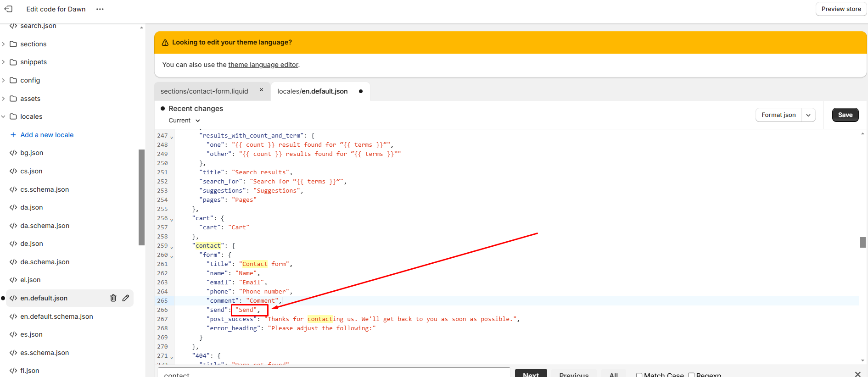Image resolution: width=868 pixels, height=377 pixels.
Task: Click the config folder icon
Action: click(x=13, y=80)
